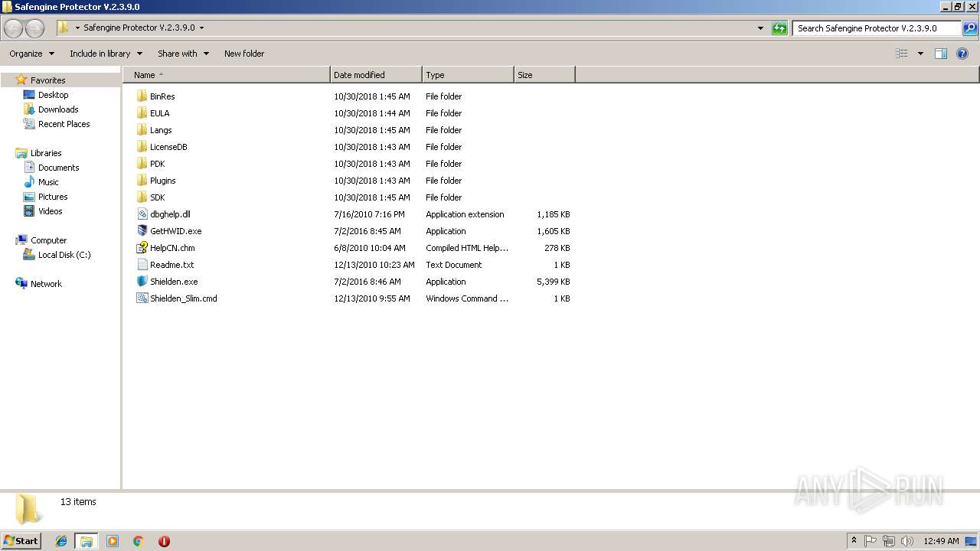The width and height of the screenshot is (980, 551).
Task: Open Explorer help icon
Action: tap(962, 54)
